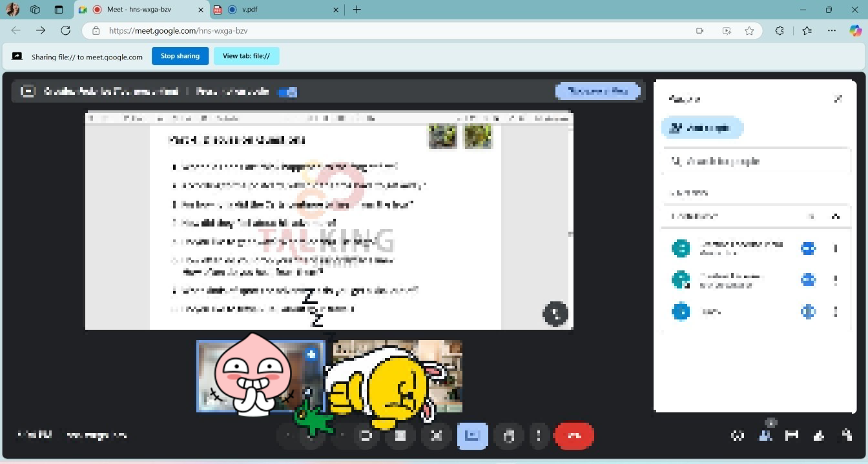Go forward in browser history
The height and width of the screenshot is (464, 868).
(41, 31)
